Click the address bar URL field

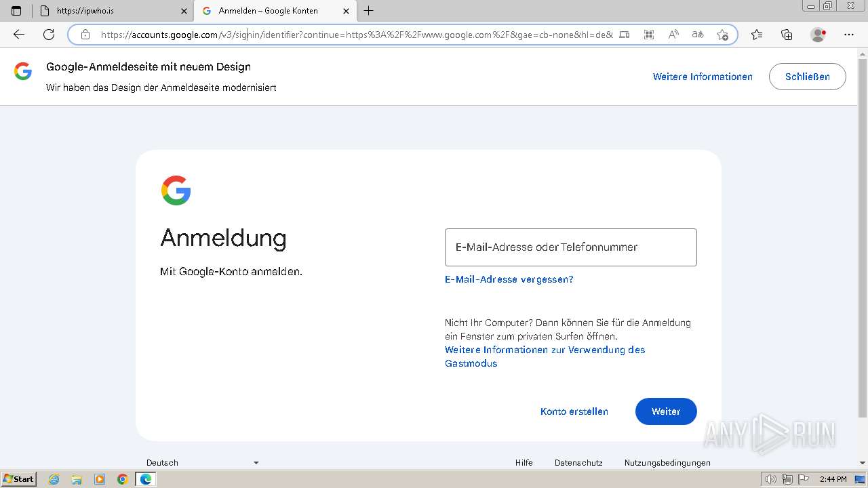coord(356,35)
